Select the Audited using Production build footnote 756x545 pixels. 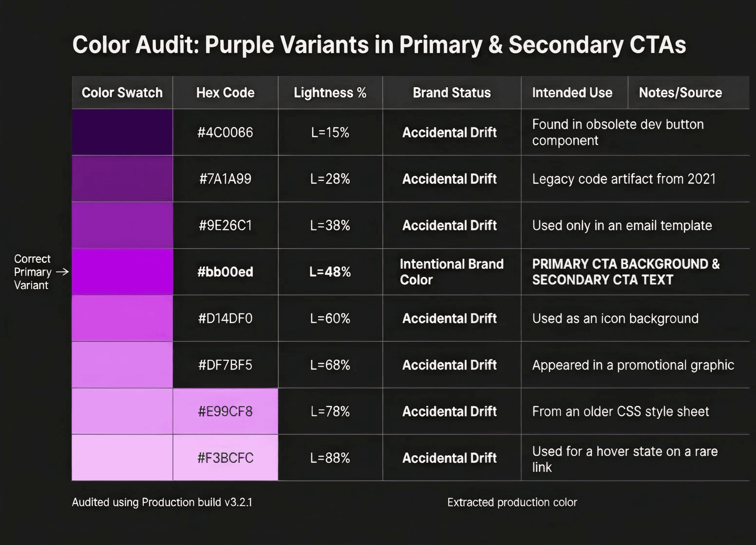tap(162, 502)
